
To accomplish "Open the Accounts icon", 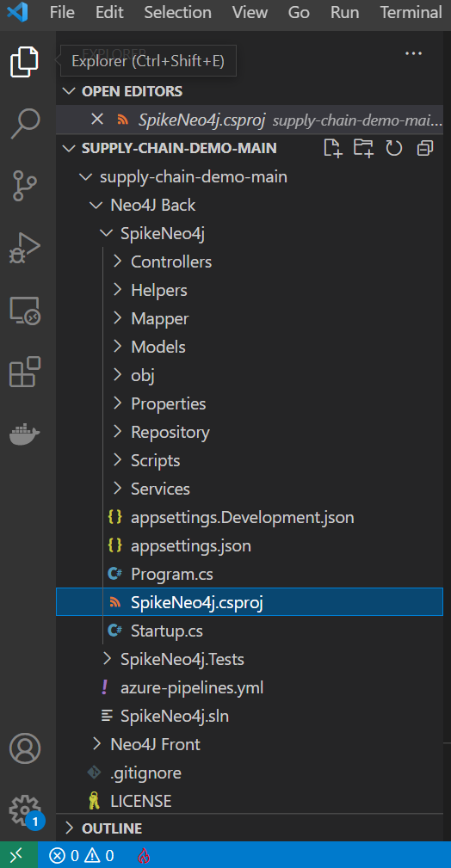I will (25, 749).
